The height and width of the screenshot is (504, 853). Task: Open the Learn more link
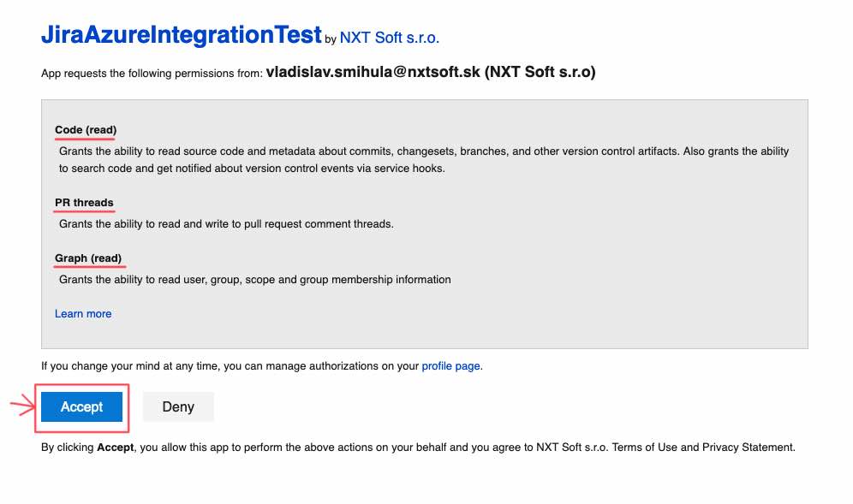click(83, 314)
